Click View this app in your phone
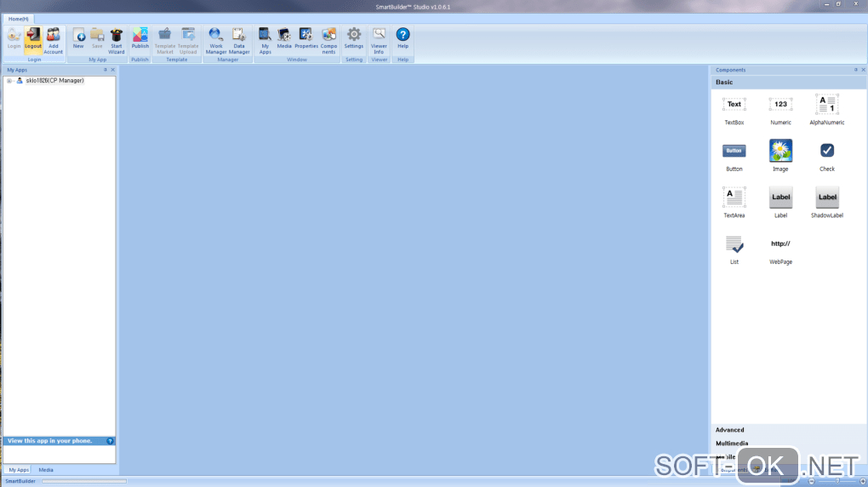This screenshot has width=868, height=487. (50, 441)
